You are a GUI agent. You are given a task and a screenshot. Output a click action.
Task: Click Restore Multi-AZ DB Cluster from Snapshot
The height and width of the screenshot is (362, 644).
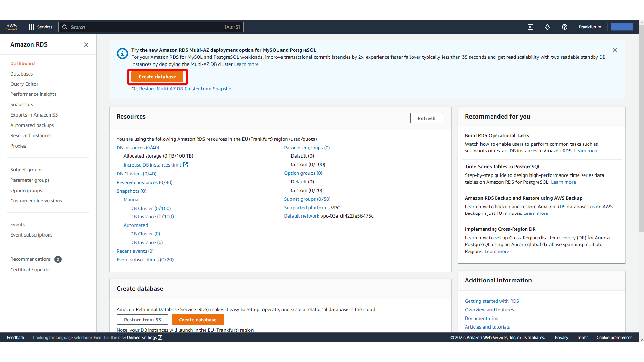(x=186, y=89)
